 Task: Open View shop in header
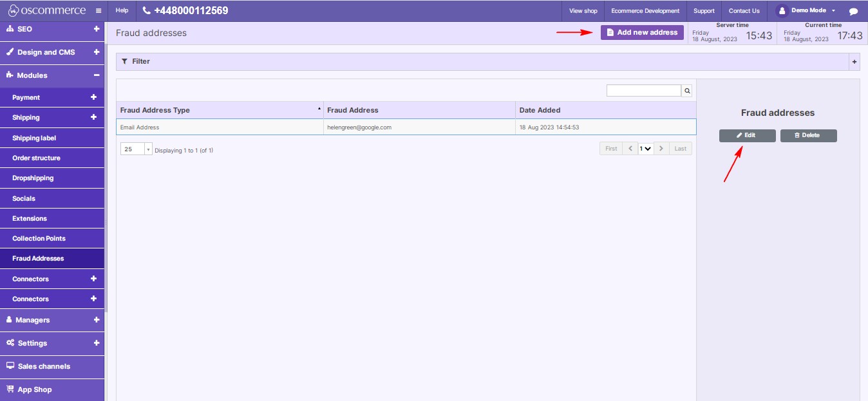pos(583,11)
